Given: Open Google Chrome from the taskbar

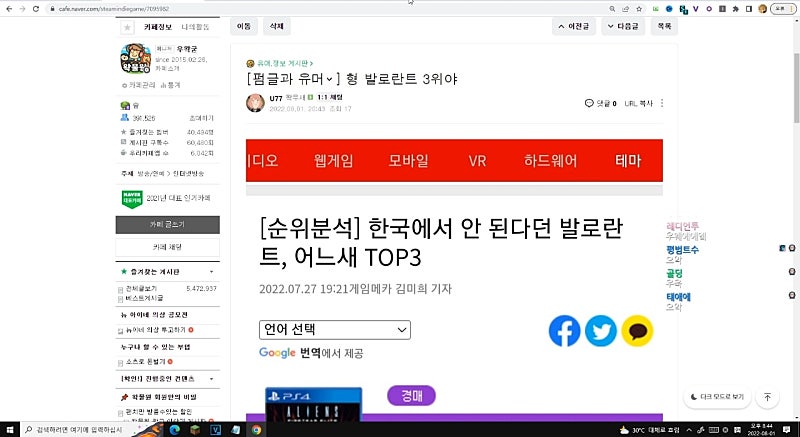Looking at the screenshot, I should pyautogui.click(x=256, y=430).
